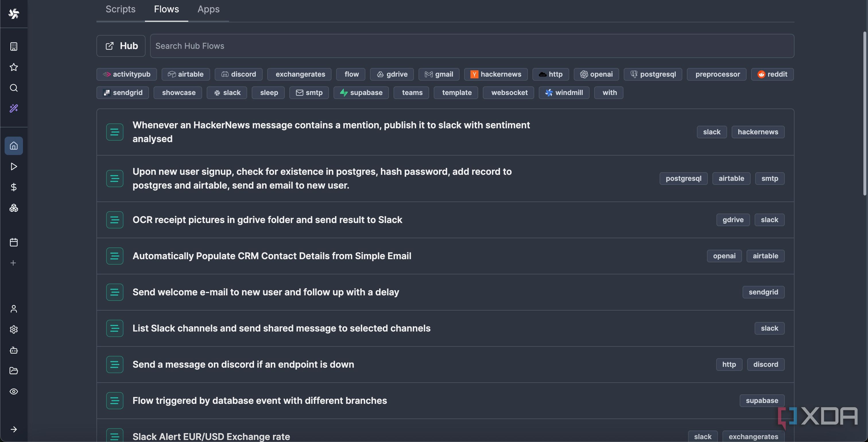This screenshot has width=868, height=442.
Task: Filter by showcase tag
Action: [178, 93]
